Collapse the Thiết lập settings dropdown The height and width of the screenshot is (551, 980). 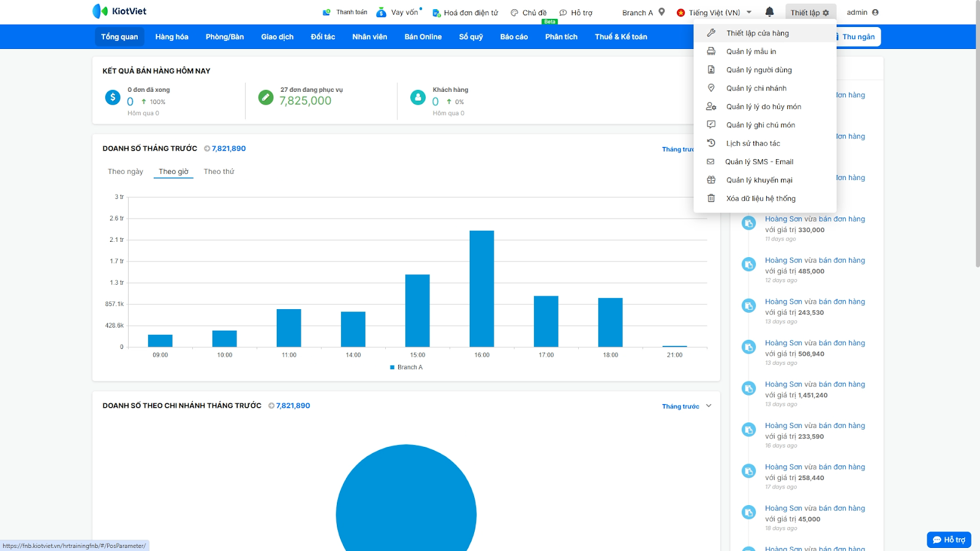[809, 12]
